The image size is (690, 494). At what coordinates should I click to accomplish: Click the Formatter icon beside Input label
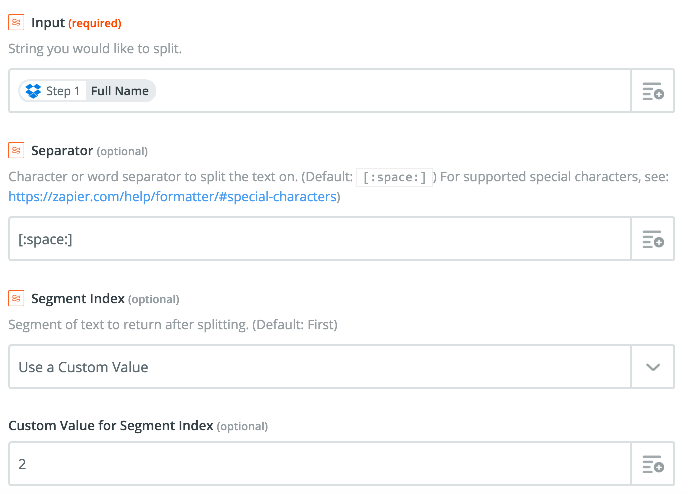[16, 22]
